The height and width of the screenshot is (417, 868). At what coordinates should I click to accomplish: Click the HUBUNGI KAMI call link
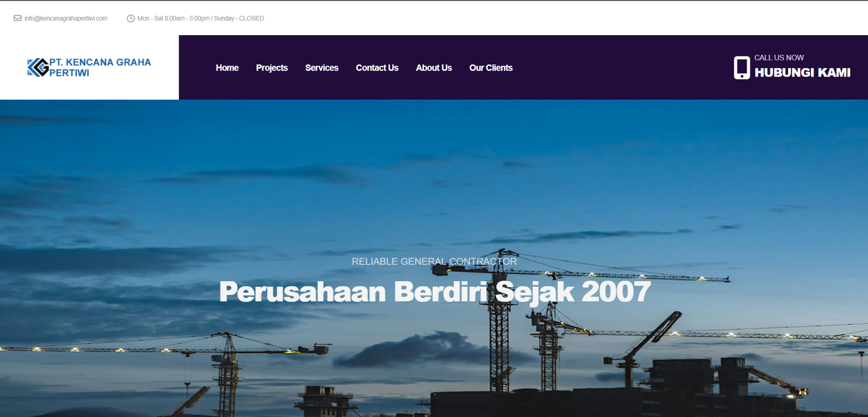[x=802, y=73]
